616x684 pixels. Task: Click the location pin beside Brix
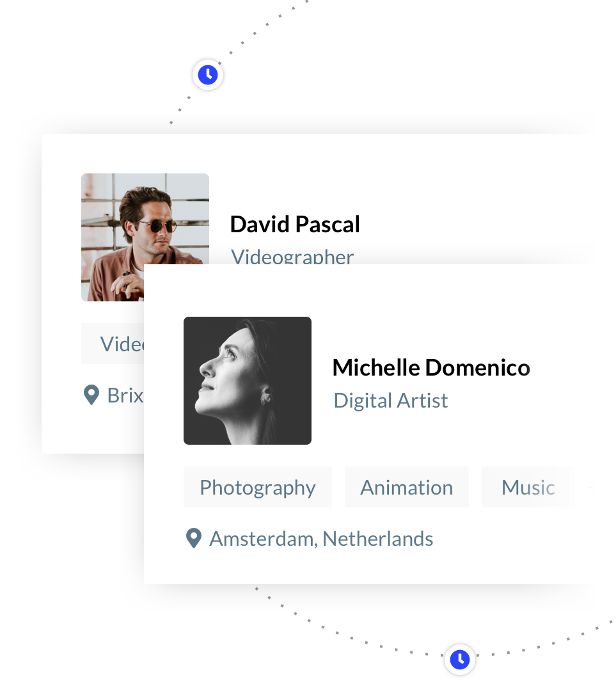91,395
